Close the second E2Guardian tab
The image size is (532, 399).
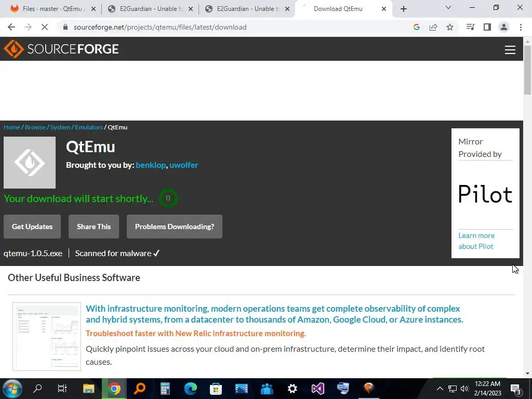coord(287,9)
